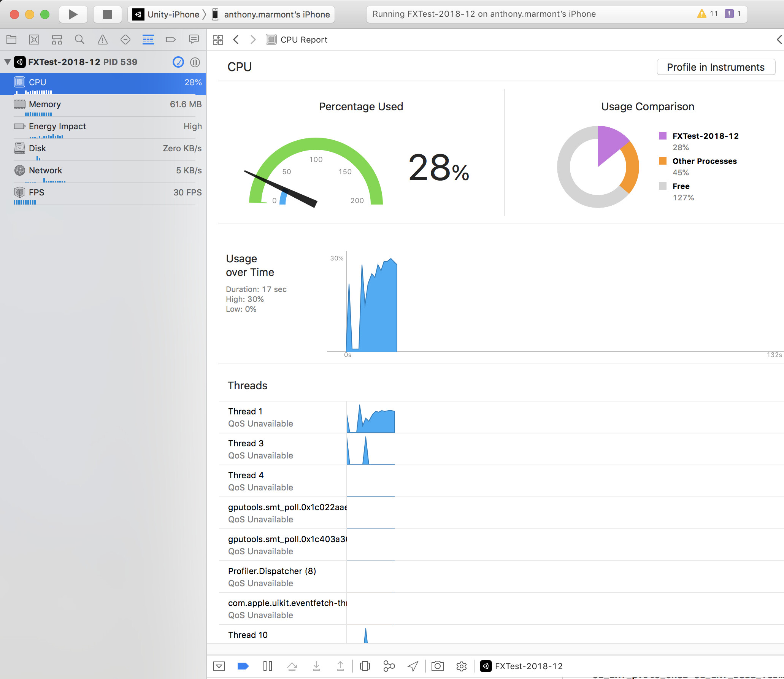Collapse the FXTest-2018-12 process disclosure triangle

7,62
